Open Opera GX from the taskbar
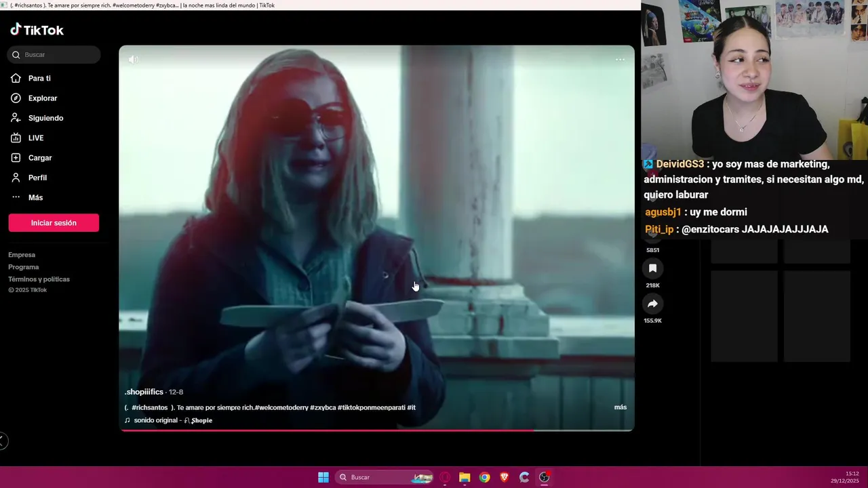The height and width of the screenshot is (488, 868). pos(445,477)
